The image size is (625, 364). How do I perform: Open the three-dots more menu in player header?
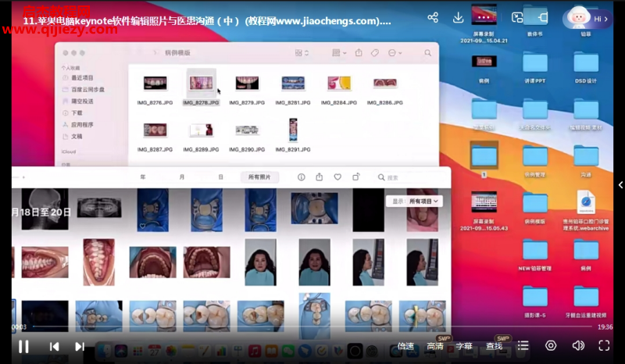point(484,17)
